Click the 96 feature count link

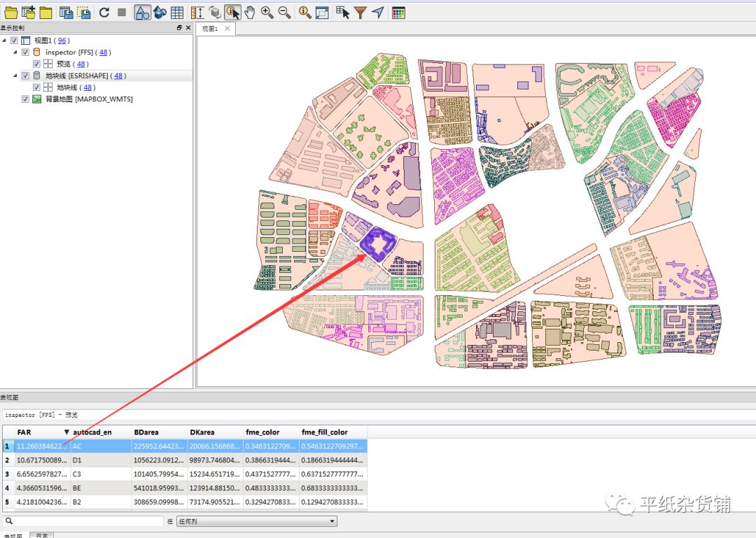[x=62, y=41]
